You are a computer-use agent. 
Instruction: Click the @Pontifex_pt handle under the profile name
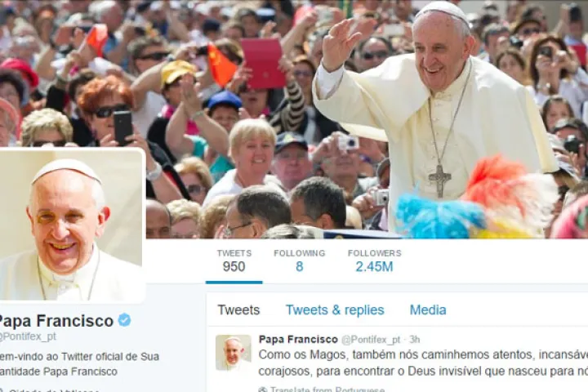28,336
